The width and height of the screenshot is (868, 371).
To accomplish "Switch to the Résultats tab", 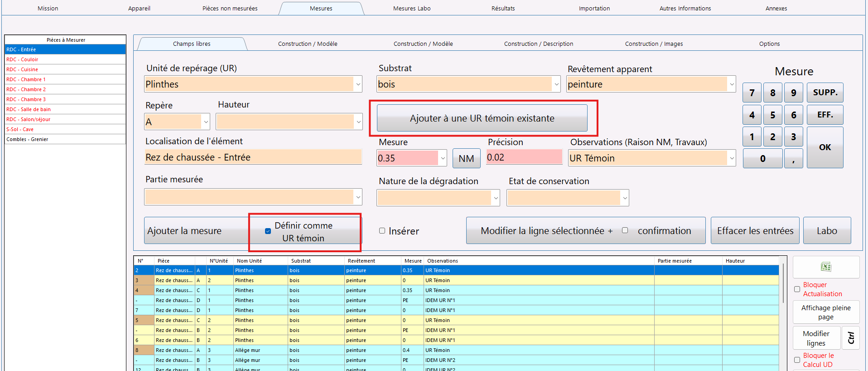I will pos(503,8).
